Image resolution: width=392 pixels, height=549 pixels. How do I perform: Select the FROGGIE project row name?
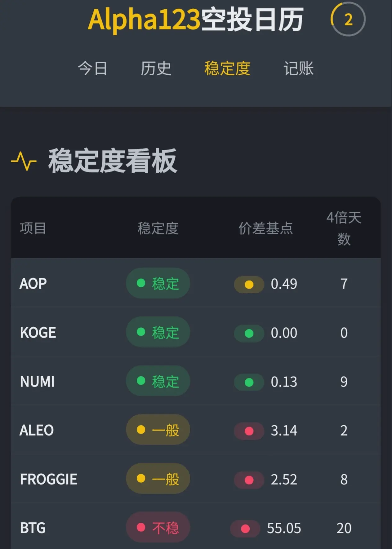point(49,479)
